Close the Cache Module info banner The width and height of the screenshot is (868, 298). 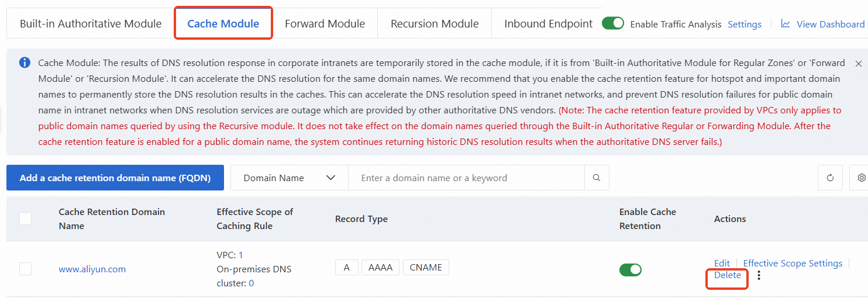coord(858,63)
